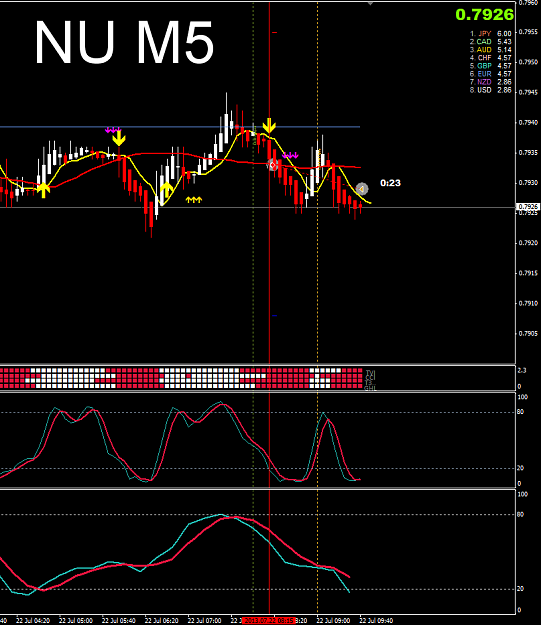This screenshot has height=625, width=541.
Task: Select the gray current price horizontal line
Action: [258, 207]
